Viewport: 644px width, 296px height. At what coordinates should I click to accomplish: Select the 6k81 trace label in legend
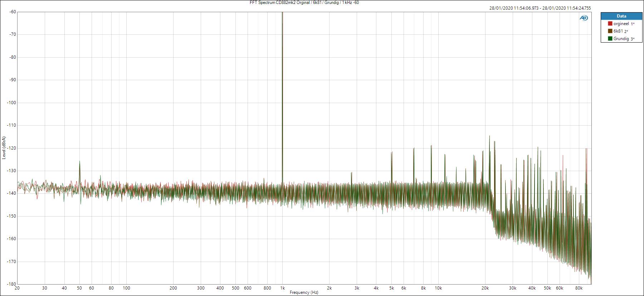click(x=618, y=31)
